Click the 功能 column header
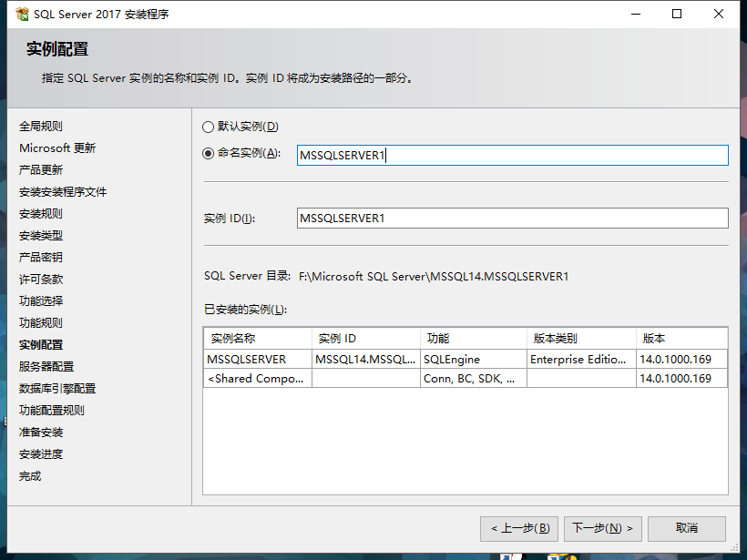 472,339
